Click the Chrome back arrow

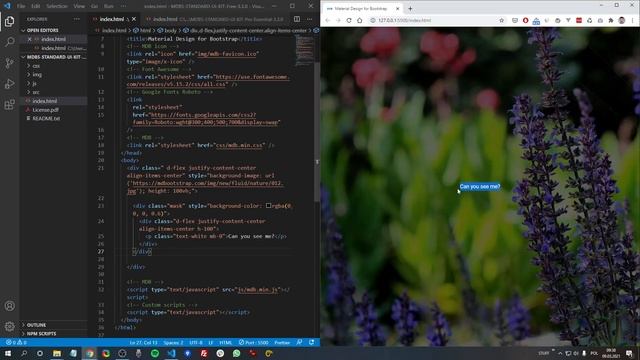tap(327, 20)
